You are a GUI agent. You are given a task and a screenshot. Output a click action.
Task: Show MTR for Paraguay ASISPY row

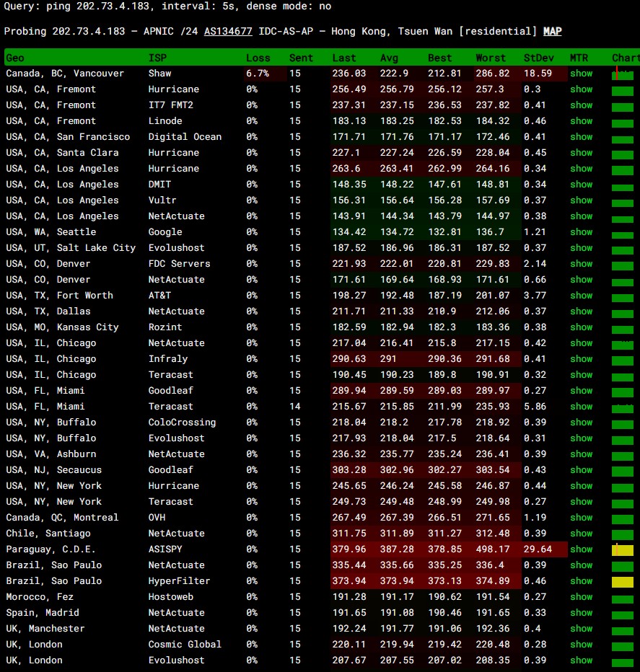click(582, 549)
